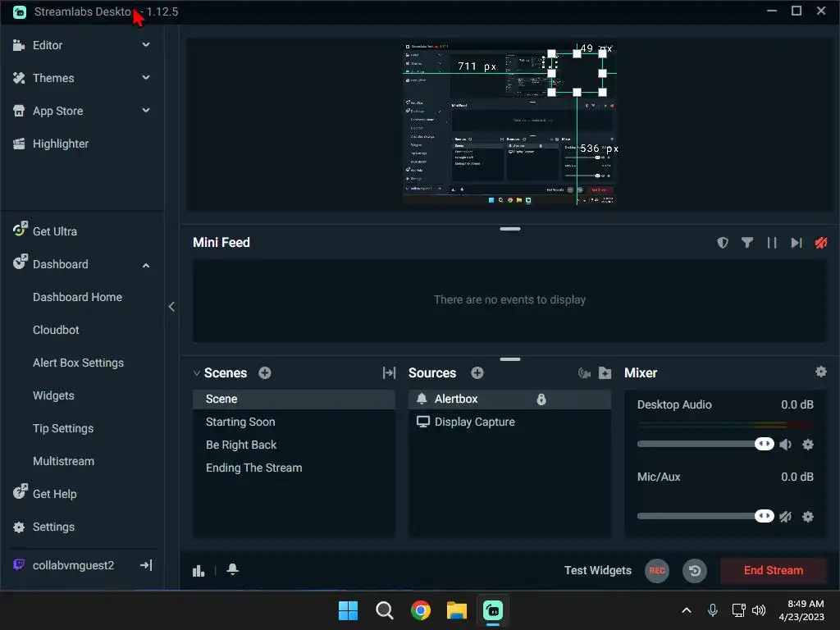Open Mixer advanced audio settings
Screen dimensions: 840x630
pyautogui.click(x=820, y=372)
